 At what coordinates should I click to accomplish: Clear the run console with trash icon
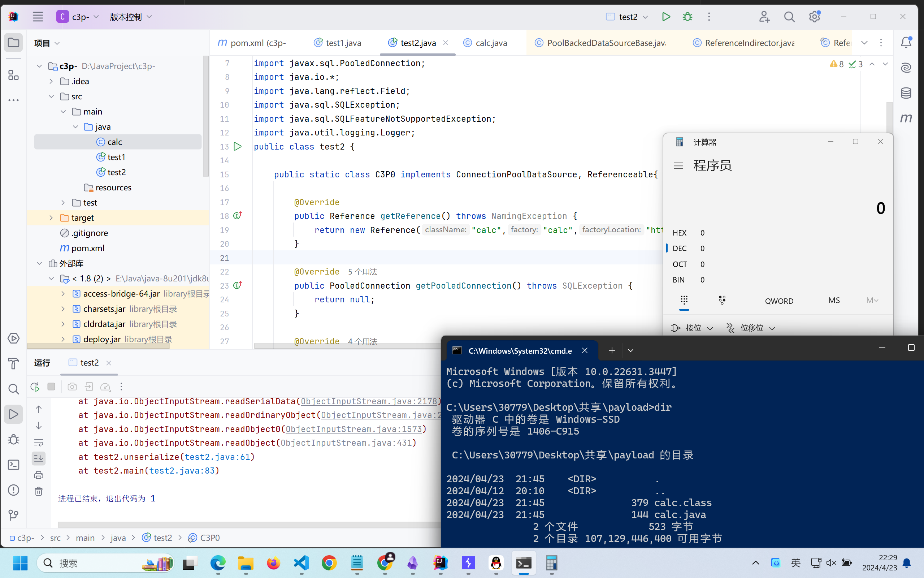pos(39,491)
